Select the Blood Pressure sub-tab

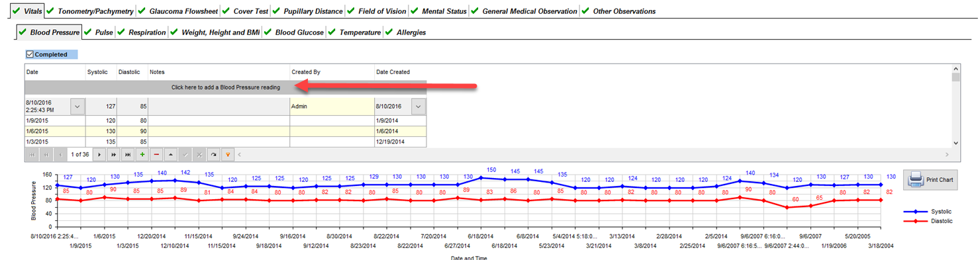point(48,32)
